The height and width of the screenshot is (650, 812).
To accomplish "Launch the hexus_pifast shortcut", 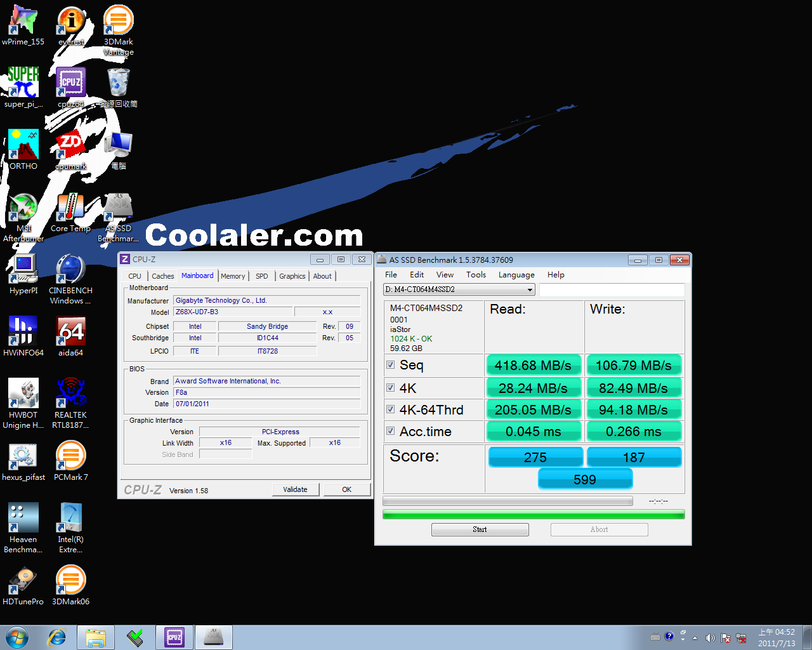I will click(23, 461).
